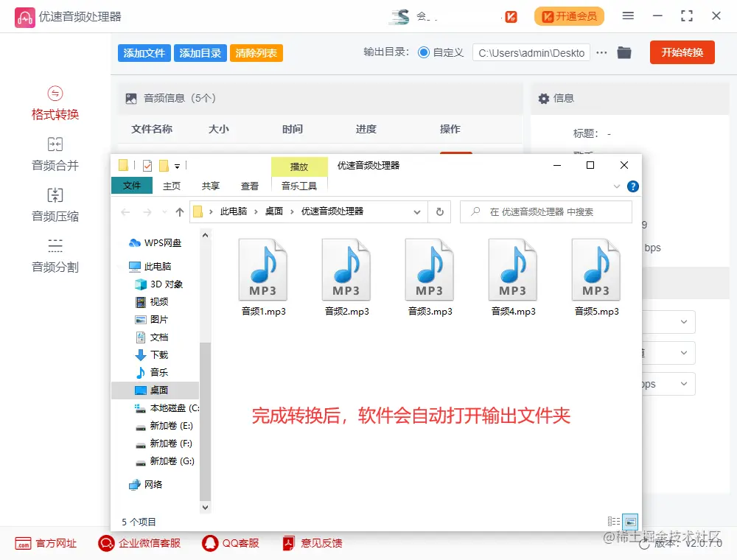This screenshot has width=737, height=560.
Task: Switch Explorer to large icons view
Action: coord(630,522)
